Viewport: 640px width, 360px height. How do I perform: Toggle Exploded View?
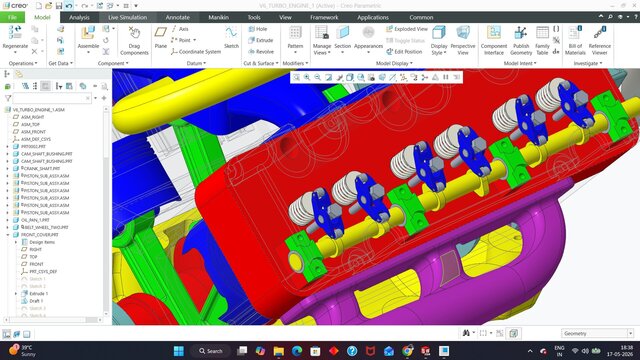(x=407, y=29)
